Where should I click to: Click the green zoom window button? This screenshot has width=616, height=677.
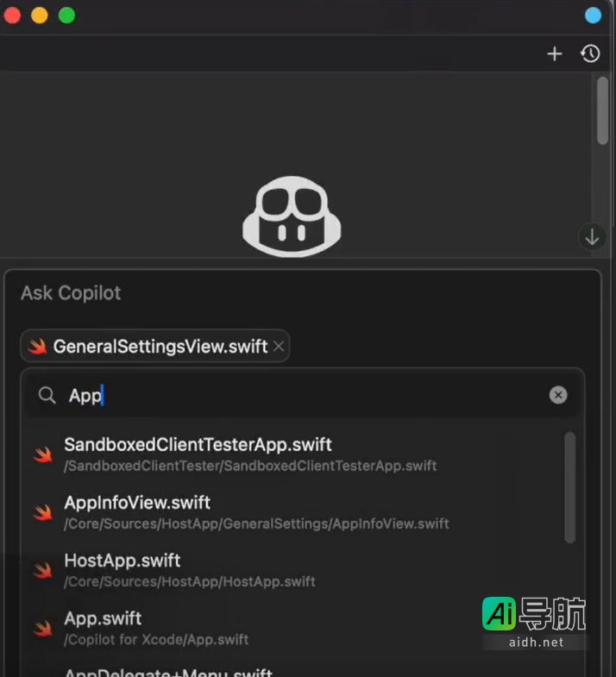(x=66, y=16)
